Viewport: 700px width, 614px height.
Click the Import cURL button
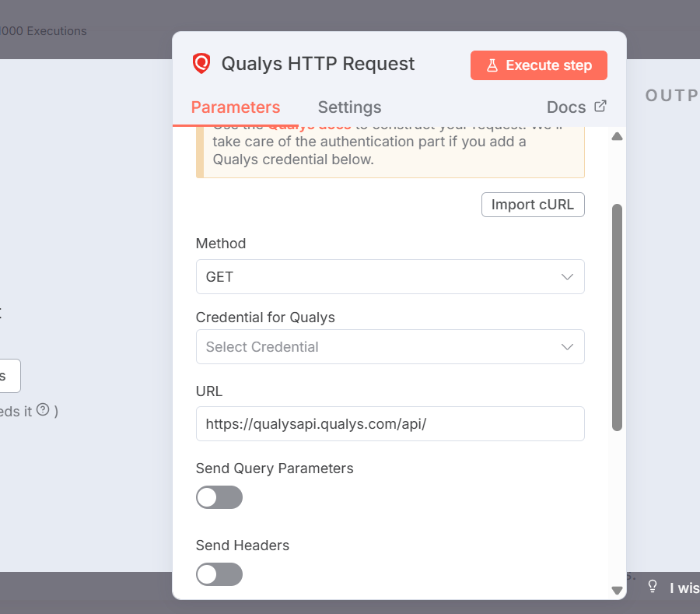(533, 205)
